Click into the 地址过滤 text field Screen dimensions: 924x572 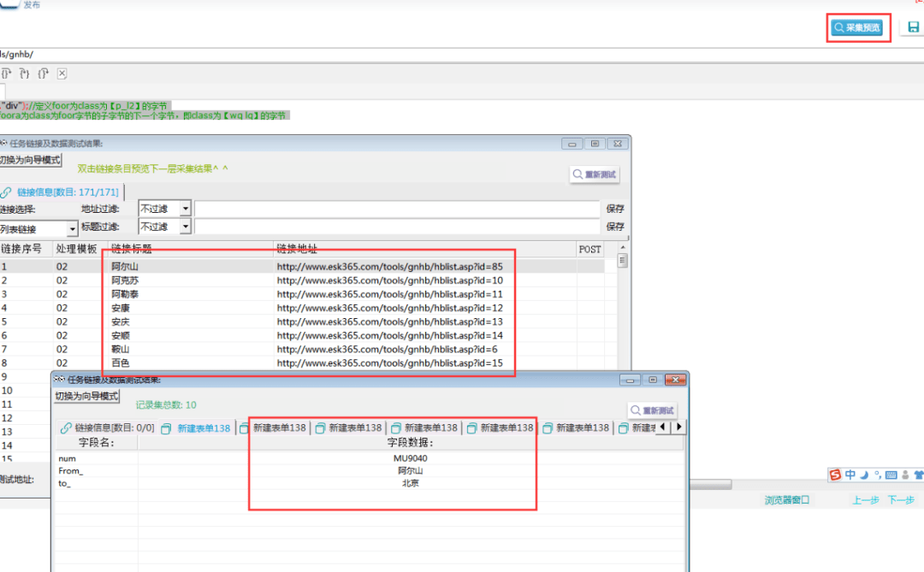pos(397,209)
